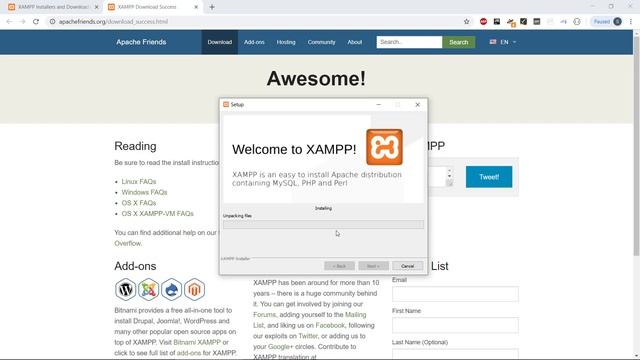Go back using the browser back arrow
Screen dimensions: 640x360
tap(9, 22)
